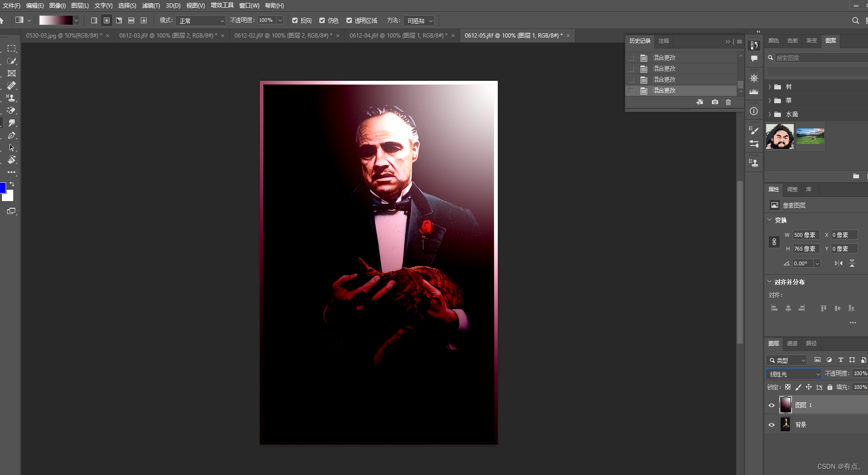Show more align options three dots
Image resolution: width=868 pixels, height=475 pixels.
853,323
